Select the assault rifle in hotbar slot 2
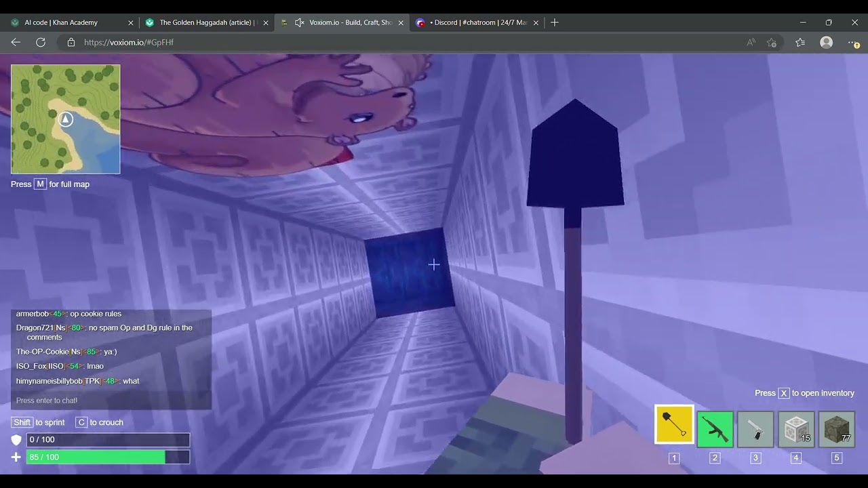 click(x=715, y=429)
